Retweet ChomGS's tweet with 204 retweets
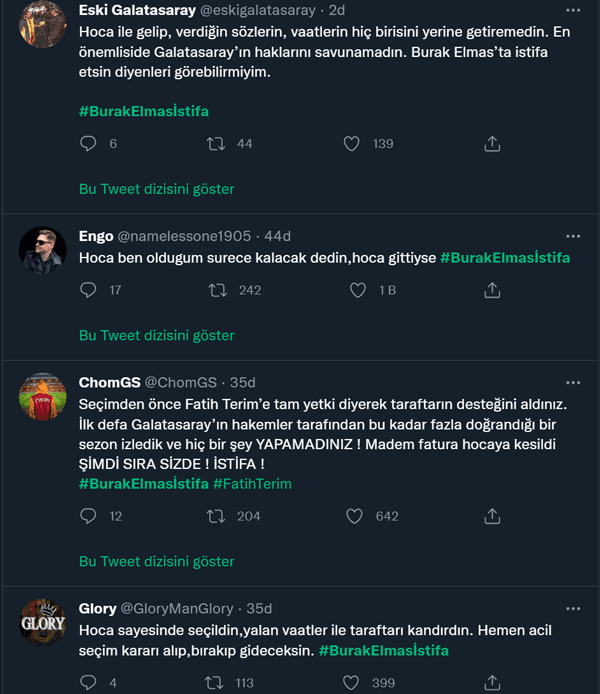Viewport: 600px width, 694px height. (215, 516)
